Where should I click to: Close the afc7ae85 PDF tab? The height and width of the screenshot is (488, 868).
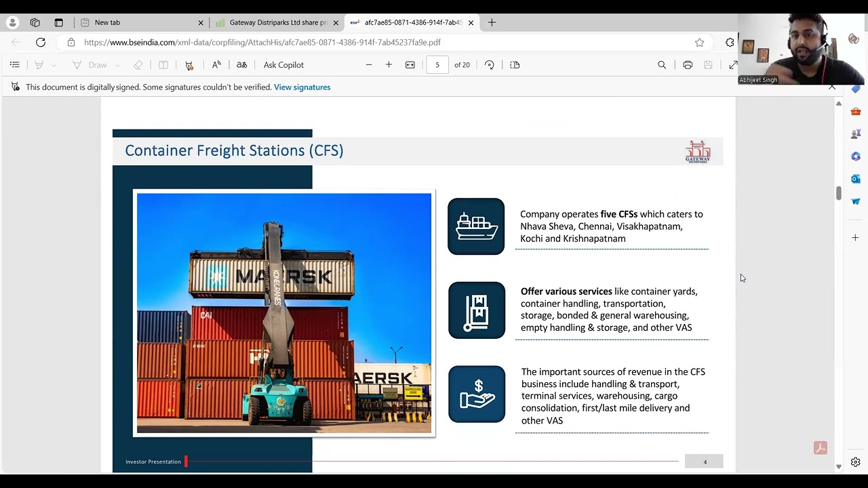471,22
